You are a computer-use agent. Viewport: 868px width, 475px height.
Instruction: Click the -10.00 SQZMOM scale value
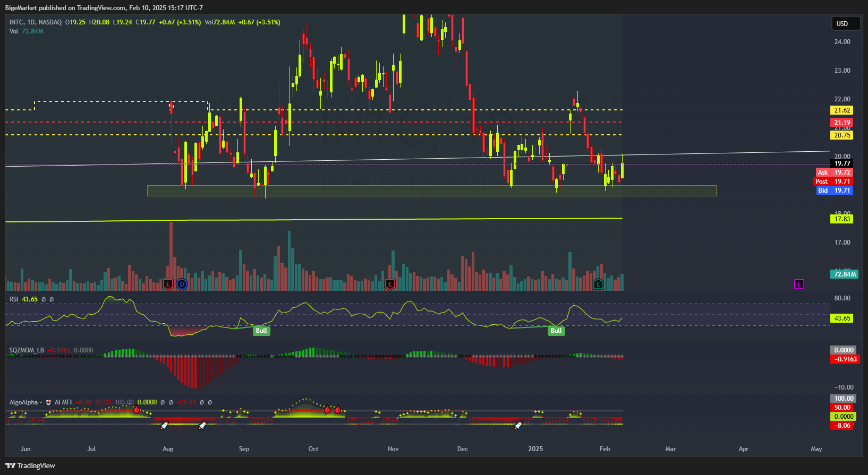pyautogui.click(x=843, y=387)
